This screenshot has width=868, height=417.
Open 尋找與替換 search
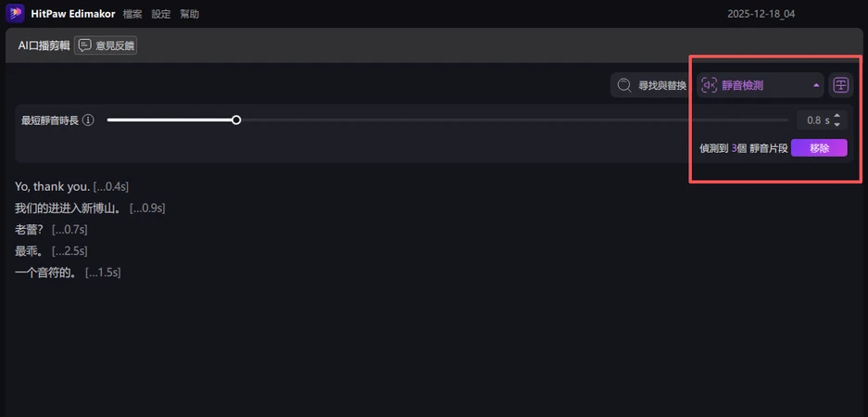tap(661, 85)
